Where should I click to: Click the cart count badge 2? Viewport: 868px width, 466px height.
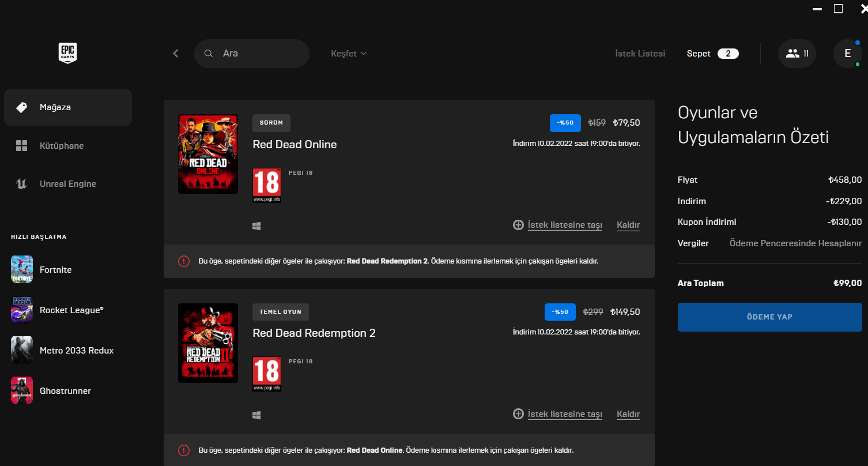tap(728, 54)
